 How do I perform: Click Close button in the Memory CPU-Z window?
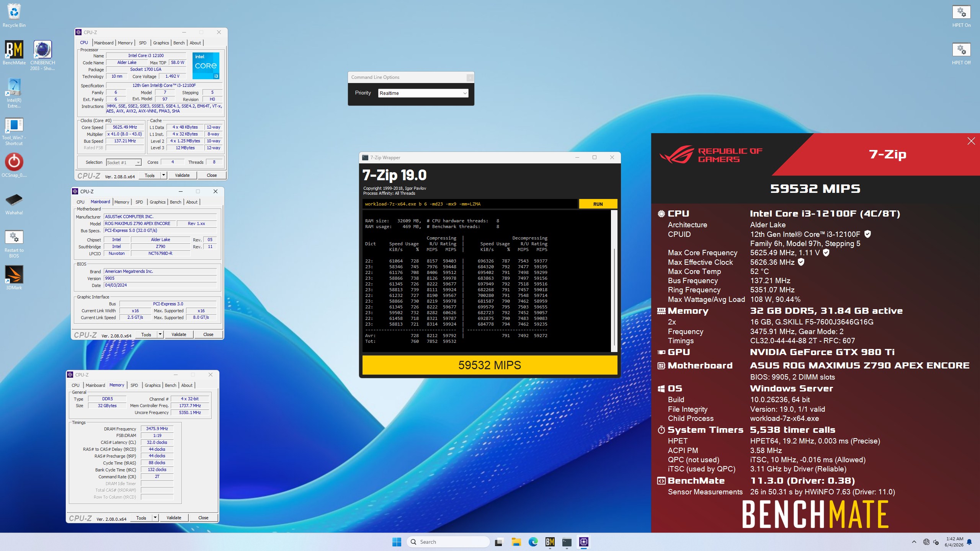coord(203,518)
